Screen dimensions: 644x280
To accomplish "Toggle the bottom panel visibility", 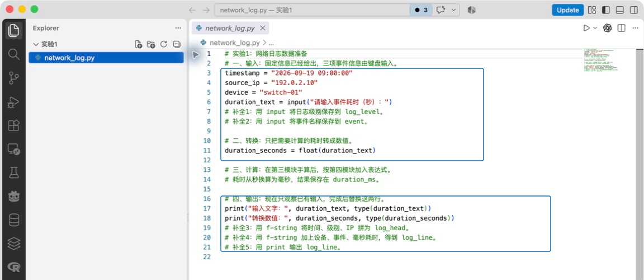I will click(620, 10).
